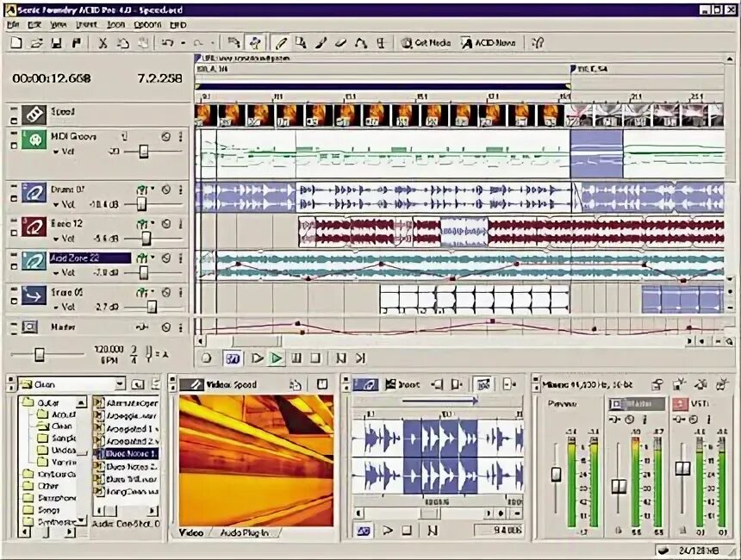
Task: Click the transport Pause button
Action: (296, 358)
